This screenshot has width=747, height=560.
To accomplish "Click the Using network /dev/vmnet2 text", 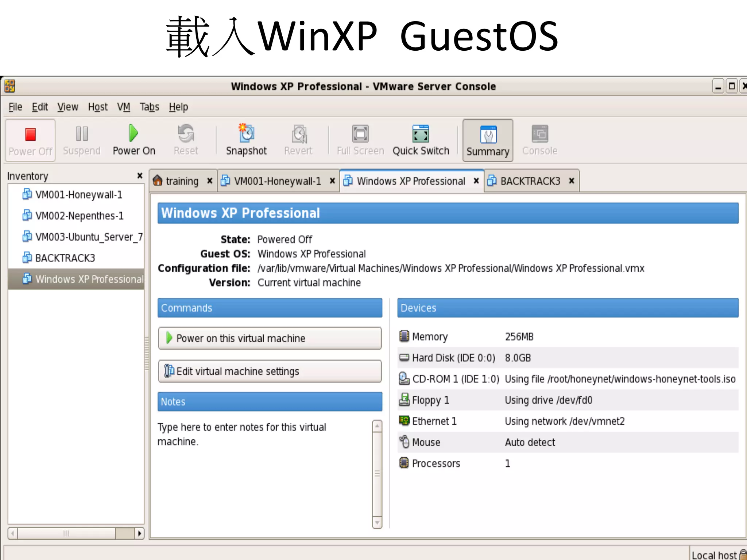I will (565, 421).
